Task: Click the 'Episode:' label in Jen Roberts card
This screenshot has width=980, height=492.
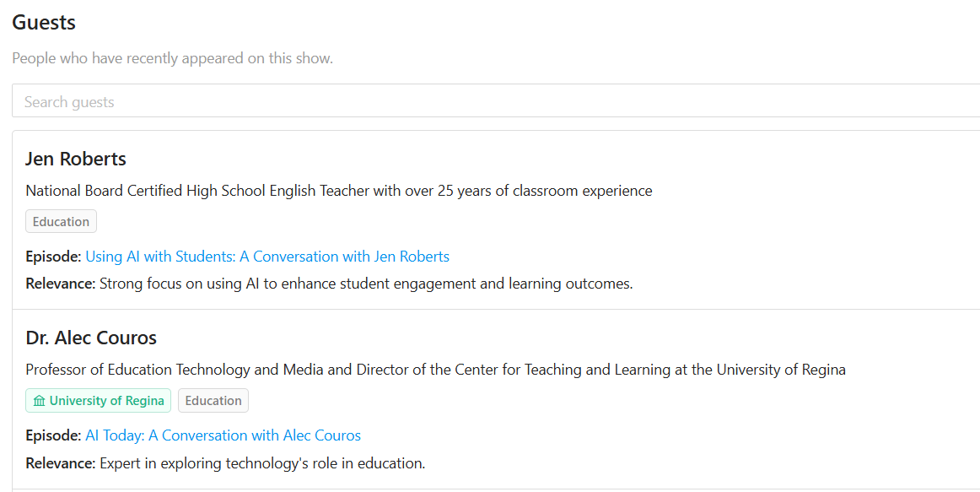Action: pyautogui.click(x=53, y=257)
